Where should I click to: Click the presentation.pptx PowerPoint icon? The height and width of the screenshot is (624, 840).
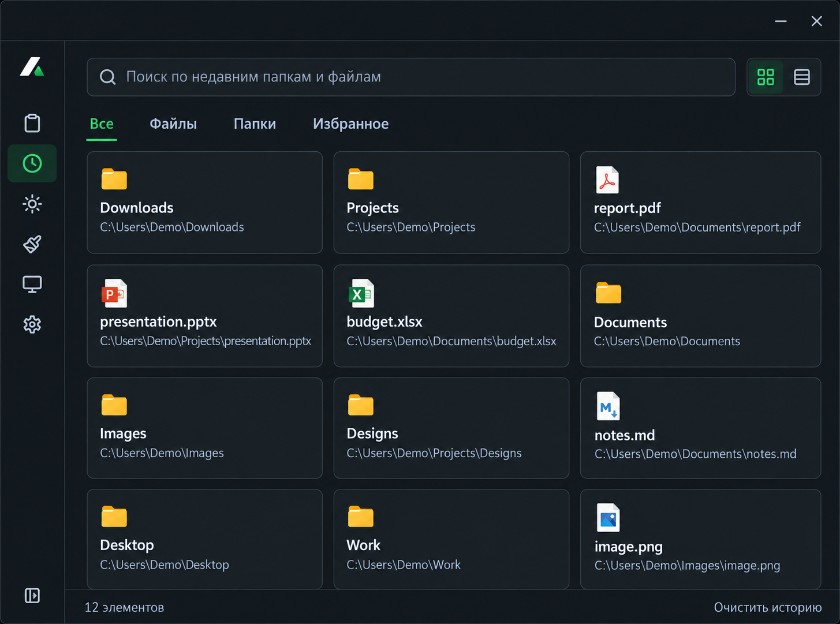point(114,293)
